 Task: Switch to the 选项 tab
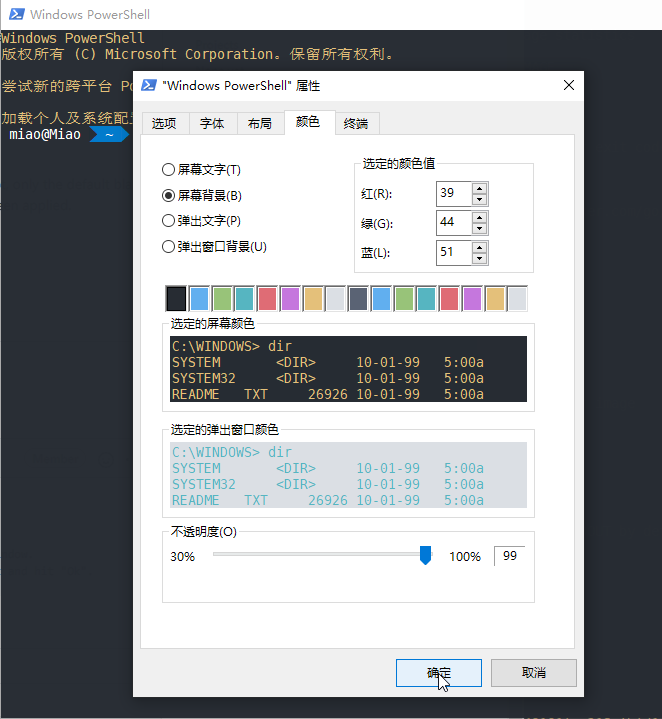[164, 123]
